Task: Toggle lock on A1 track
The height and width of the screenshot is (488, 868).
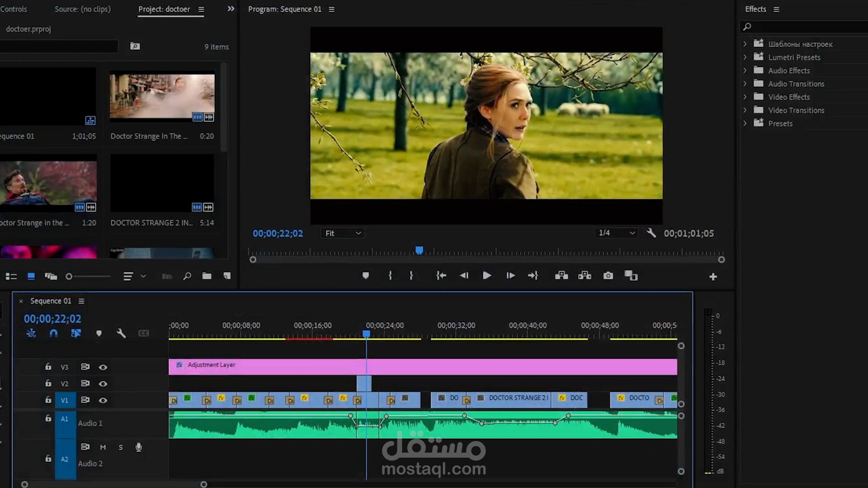Action: pyautogui.click(x=48, y=418)
